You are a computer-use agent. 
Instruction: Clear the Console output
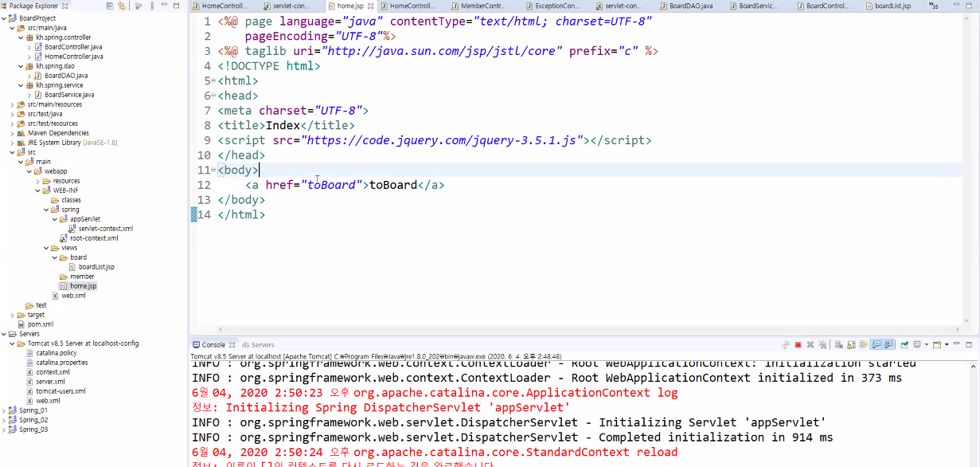839,345
